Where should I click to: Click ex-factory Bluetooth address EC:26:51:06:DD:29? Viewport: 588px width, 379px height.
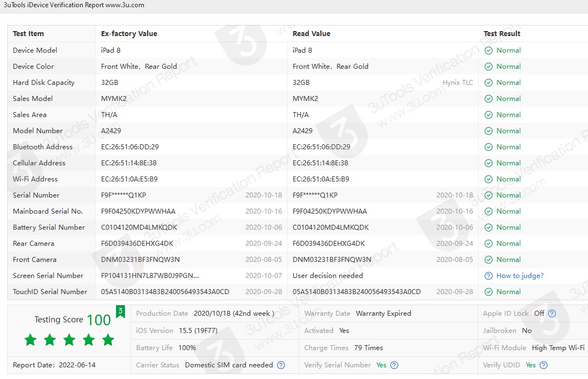click(130, 147)
